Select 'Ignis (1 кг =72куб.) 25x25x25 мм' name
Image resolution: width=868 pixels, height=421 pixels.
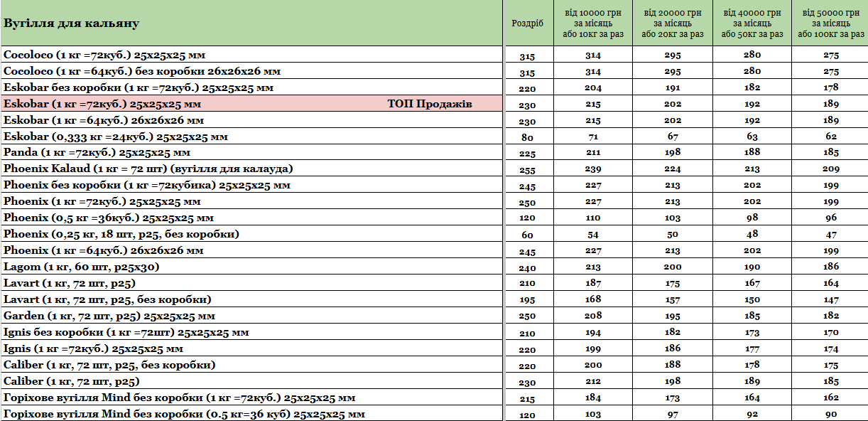pos(94,348)
